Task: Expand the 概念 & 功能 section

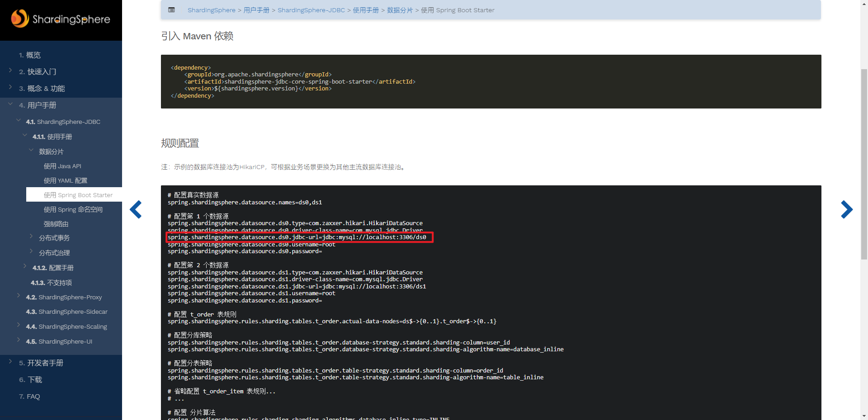Action: coord(10,88)
